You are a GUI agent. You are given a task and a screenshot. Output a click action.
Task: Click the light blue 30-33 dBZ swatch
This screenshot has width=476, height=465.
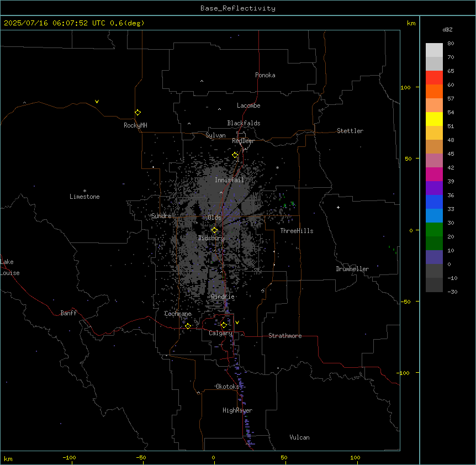pos(434,216)
